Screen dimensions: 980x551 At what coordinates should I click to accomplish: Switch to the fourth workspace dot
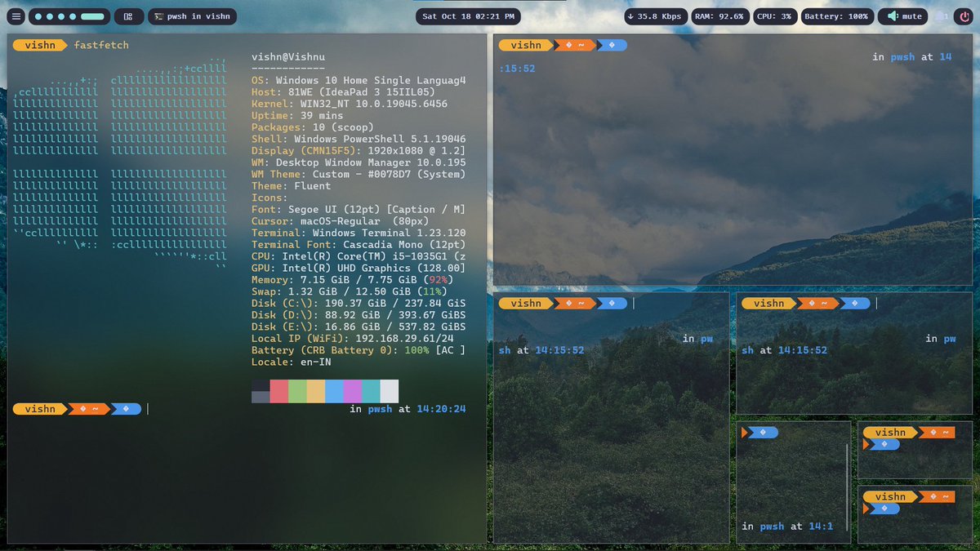coord(73,16)
